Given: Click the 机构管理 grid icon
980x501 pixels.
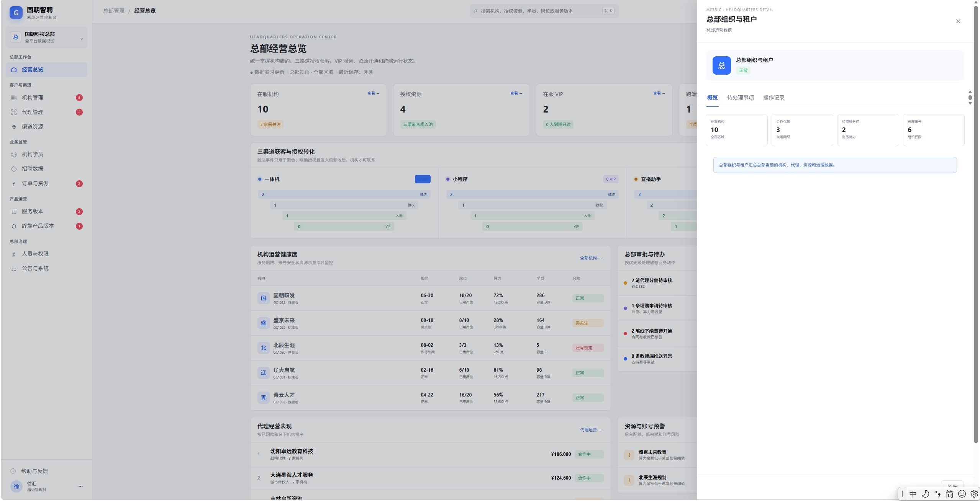Looking at the screenshot, I should (14, 98).
